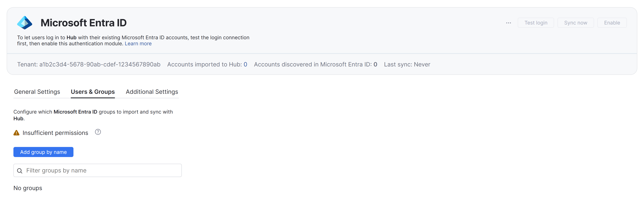Image resolution: width=644 pixels, height=204 pixels.
Task: Trigger Sync now
Action: (576, 22)
